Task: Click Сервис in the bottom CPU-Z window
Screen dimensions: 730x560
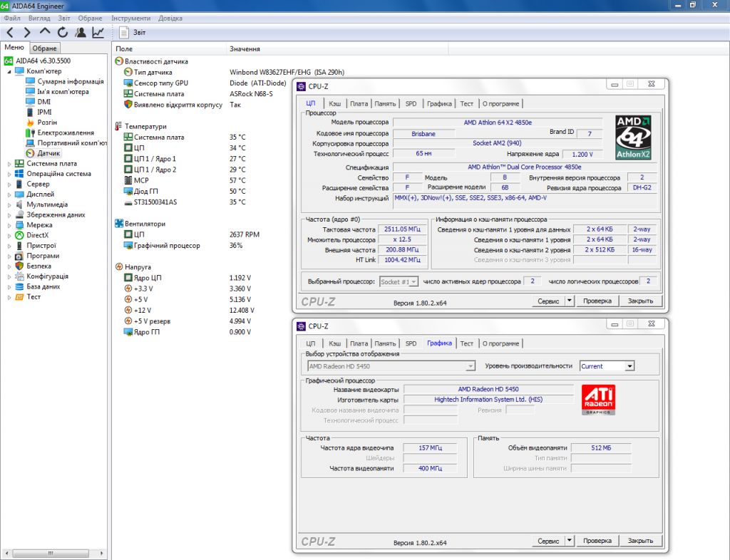Action: (548, 541)
